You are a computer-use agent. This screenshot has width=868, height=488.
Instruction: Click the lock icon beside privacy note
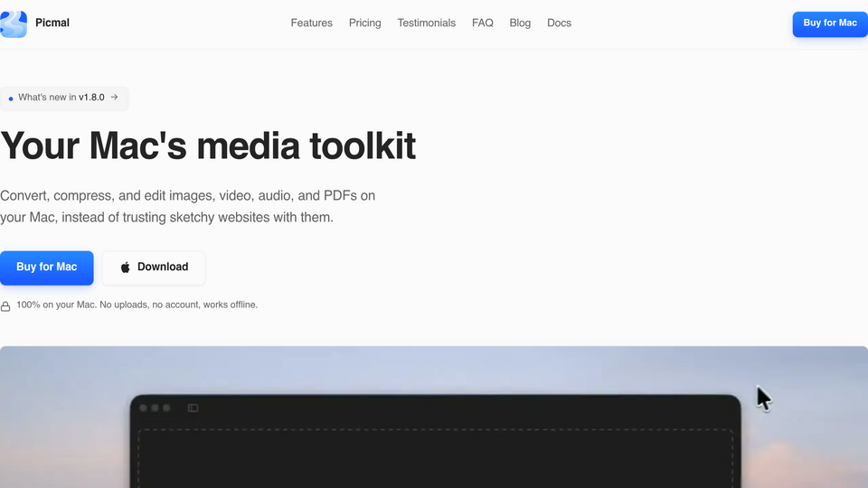(x=5, y=306)
